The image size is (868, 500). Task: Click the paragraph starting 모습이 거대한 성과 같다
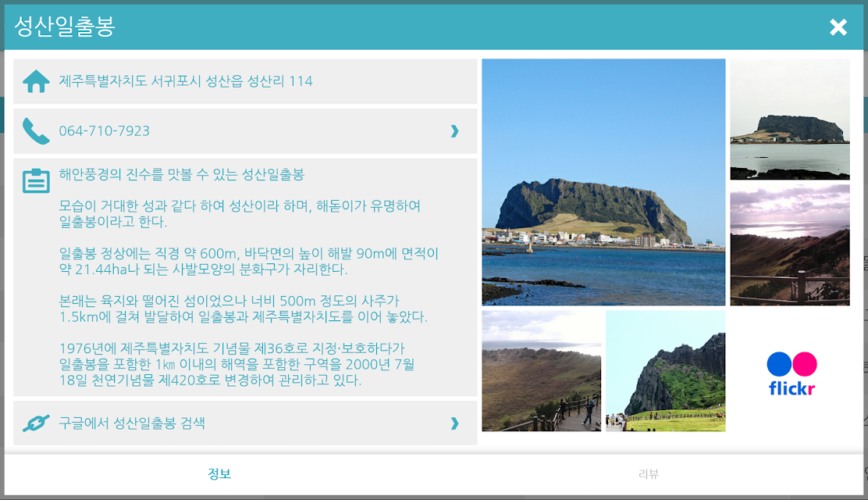tap(240, 214)
